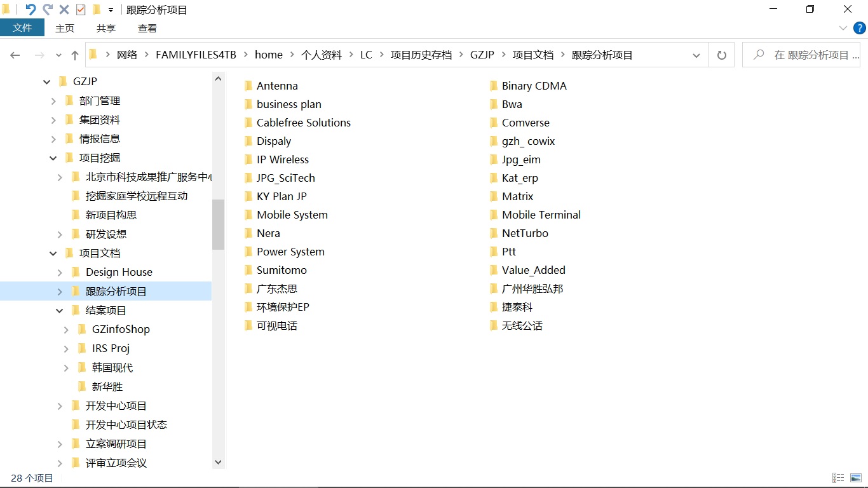Click the Redo icon in quick access toolbar
Image resolution: width=868 pixels, height=488 pixels.
[x=48, y=10]
